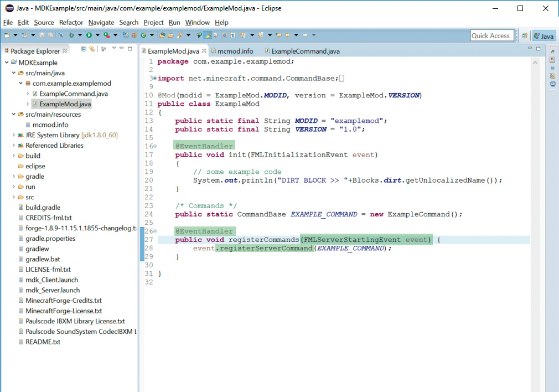The image size is (559, 392).
Task: Open the Run button dropdown arrow
Action: click(97, 35)
